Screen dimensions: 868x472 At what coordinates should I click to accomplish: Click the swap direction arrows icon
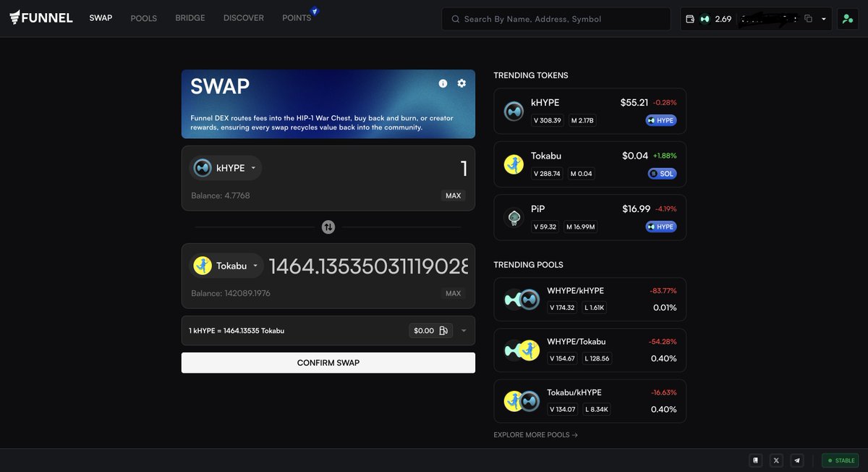328,227
